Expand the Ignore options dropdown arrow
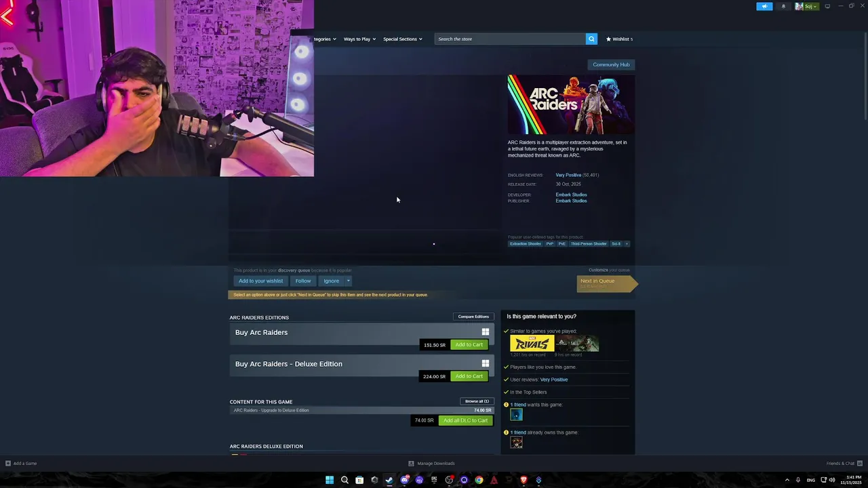The width and height of the screenshot is (868, 488). pyautogui.click(x=349, y=281)
